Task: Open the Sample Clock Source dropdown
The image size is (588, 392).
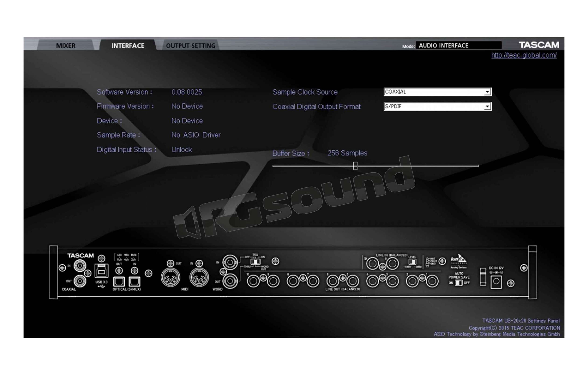Action: [437, 92]
